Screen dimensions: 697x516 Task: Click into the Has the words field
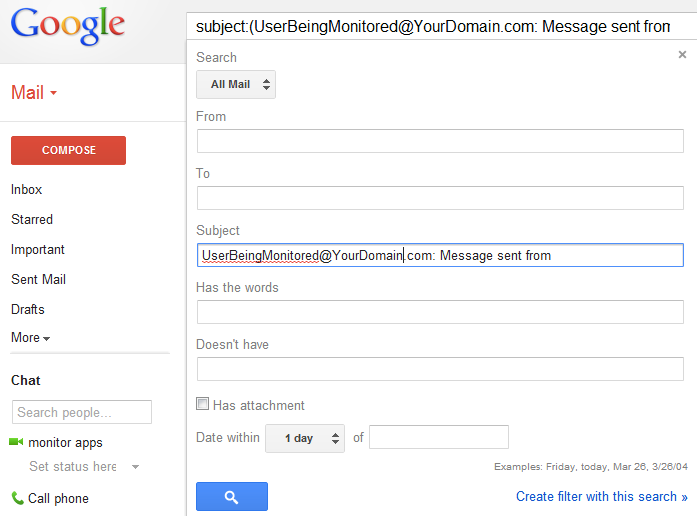coord(440,312)
